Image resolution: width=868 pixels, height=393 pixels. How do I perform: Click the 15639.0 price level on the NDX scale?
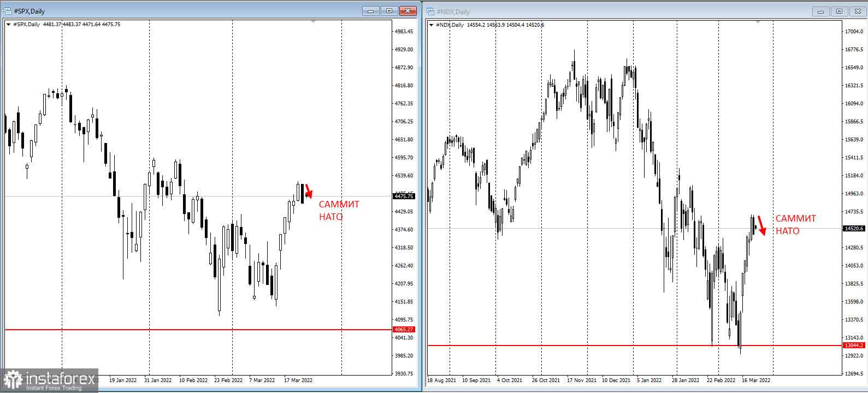click(x=854, y=140)
